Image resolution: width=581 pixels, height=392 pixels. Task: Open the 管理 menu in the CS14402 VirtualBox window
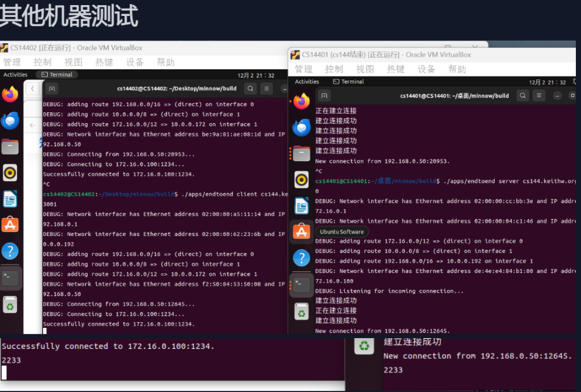click(x=12, y=62)
